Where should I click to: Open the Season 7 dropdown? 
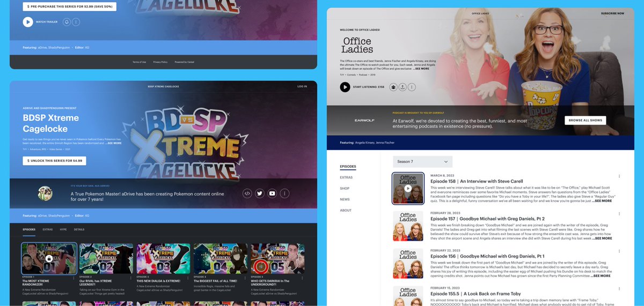[422, 161]
